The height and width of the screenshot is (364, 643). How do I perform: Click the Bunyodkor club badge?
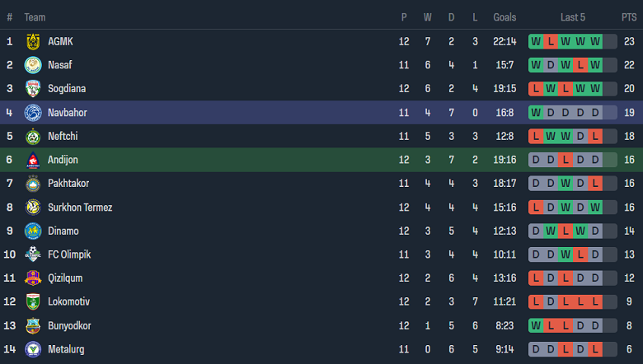click(33, 326)
